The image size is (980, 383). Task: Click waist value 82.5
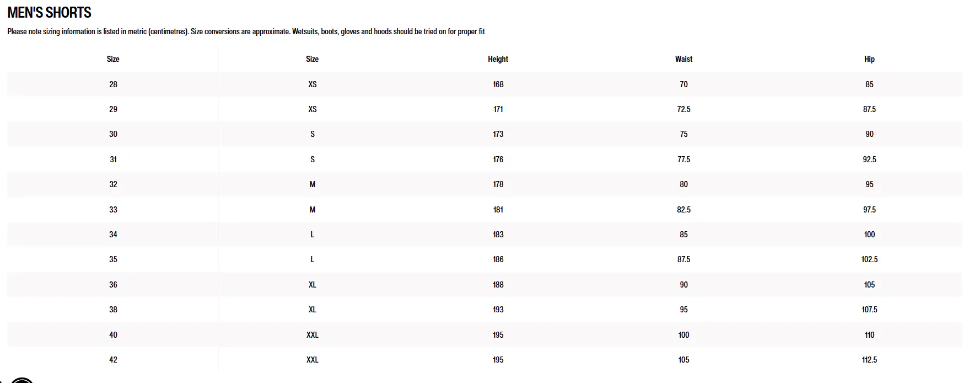pos(683,210)
